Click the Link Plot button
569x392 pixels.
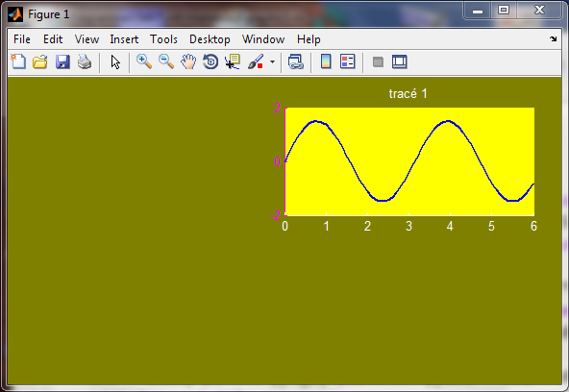[296, 61]
